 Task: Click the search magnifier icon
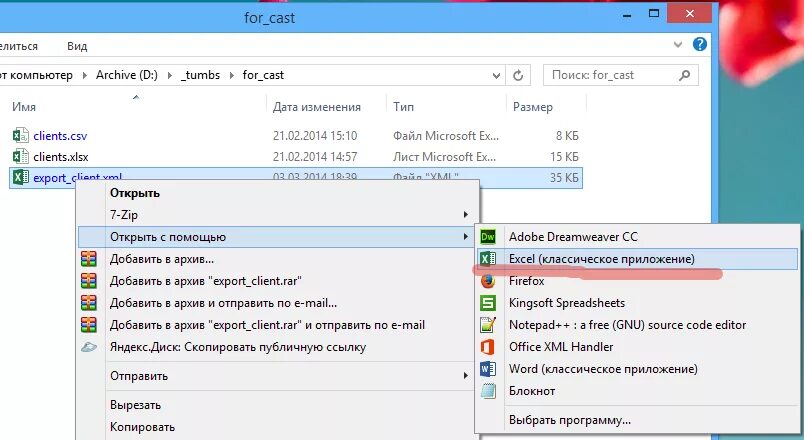tap(684, 75)
